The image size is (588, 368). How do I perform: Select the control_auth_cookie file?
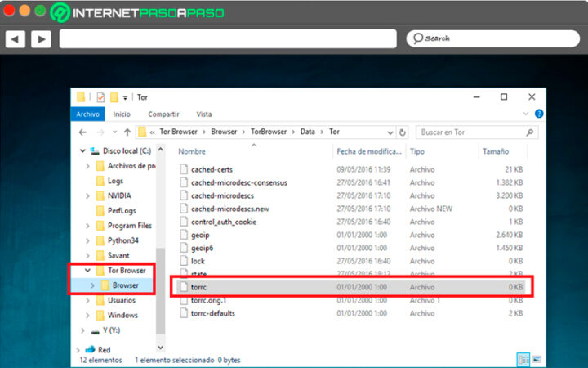click(x=224, y=222)
